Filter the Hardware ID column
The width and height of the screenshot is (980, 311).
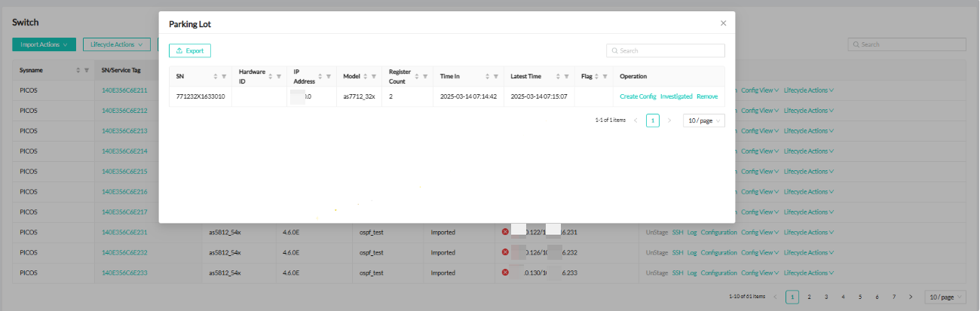click(279, 77)
